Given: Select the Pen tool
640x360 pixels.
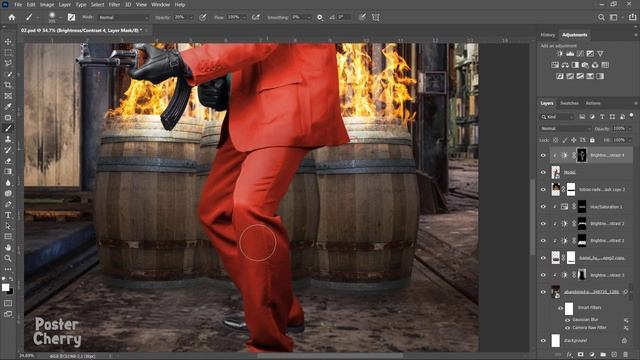Looking at the screenshot, I should pos(8,204).
